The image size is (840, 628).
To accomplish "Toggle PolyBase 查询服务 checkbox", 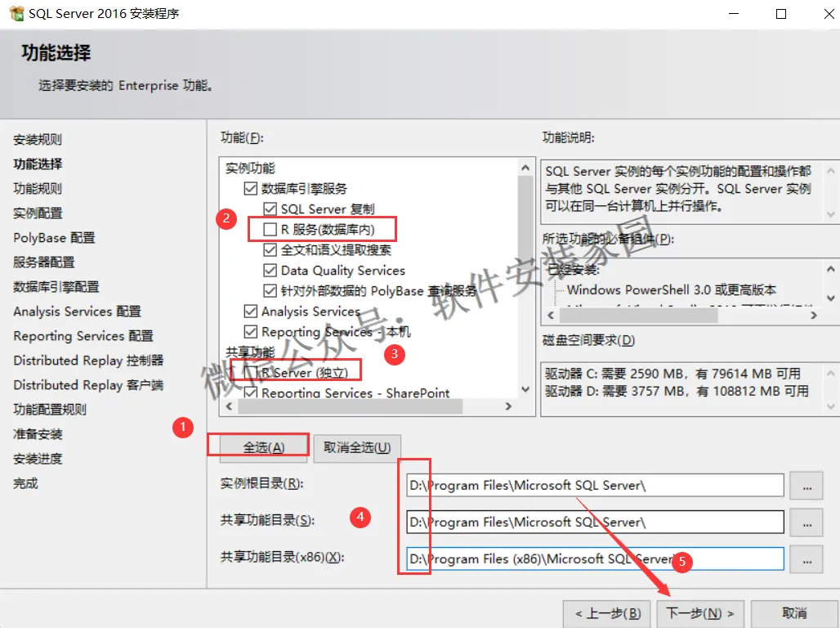I will click(270, 290).
